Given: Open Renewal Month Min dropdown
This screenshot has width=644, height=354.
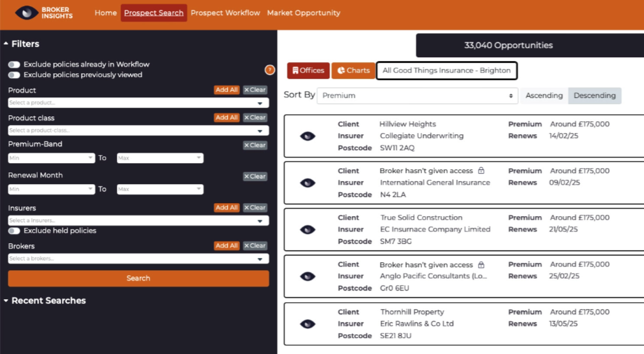Looking at the screenshot, I should click(x=51, y=189).
